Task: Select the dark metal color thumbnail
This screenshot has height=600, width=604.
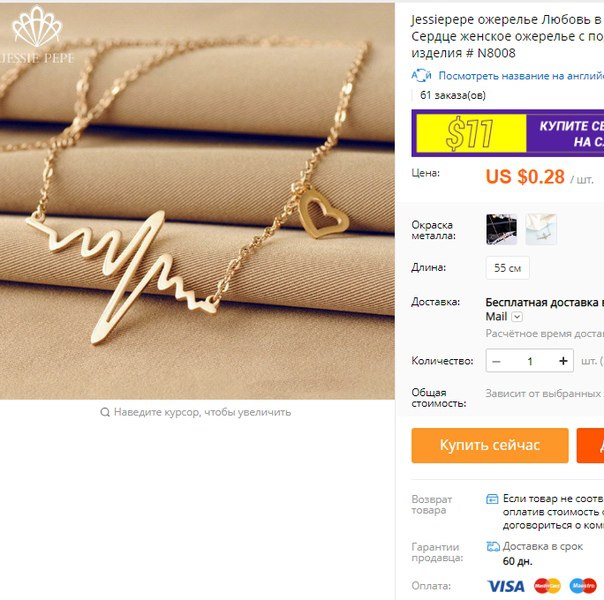Action: pyautogui.click(x=501, y=230)
